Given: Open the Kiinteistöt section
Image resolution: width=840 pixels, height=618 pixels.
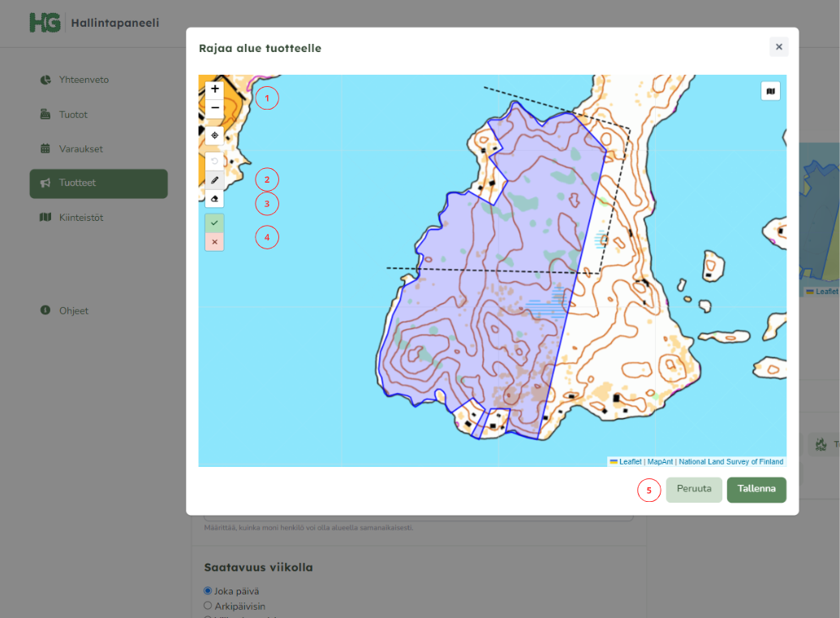Looking at the screenshot, I should pos(80,218).
